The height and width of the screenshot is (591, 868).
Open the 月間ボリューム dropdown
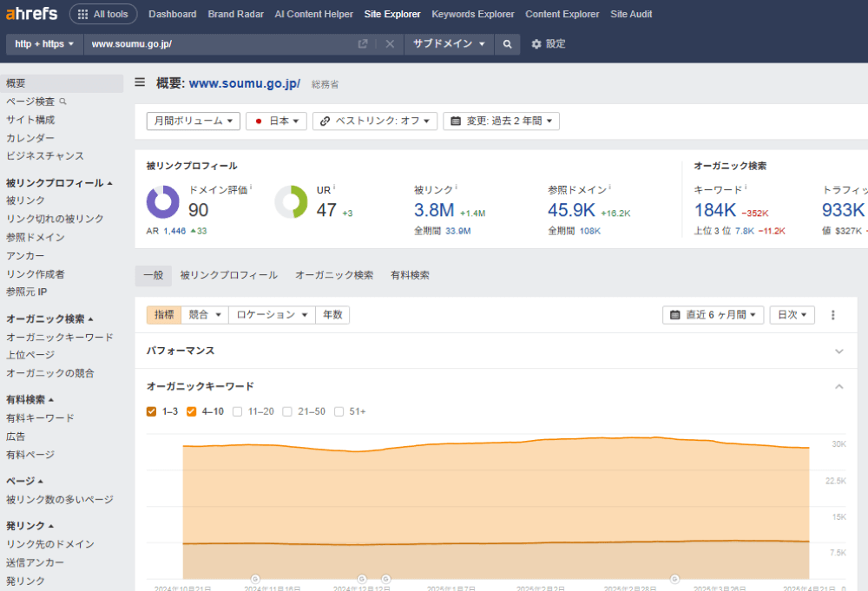tap(194, 121)
